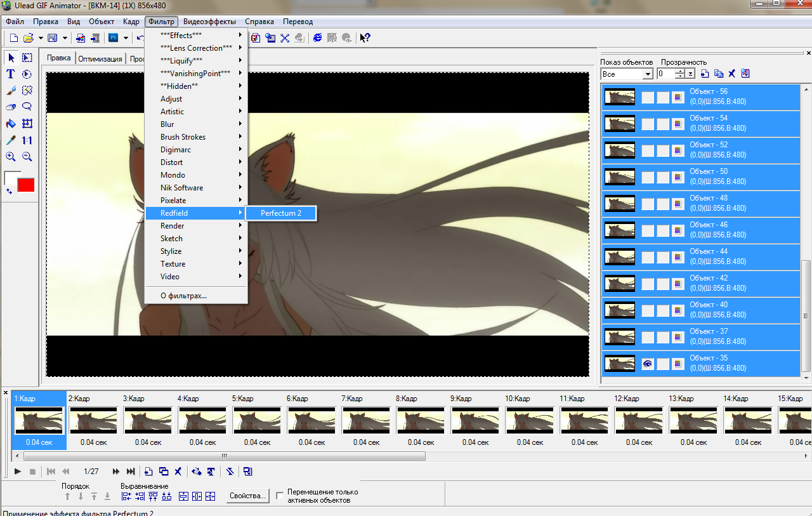812x516 pixels.
Task: Toggle the first square box of Объект - 56
Action: click(648, 97)
